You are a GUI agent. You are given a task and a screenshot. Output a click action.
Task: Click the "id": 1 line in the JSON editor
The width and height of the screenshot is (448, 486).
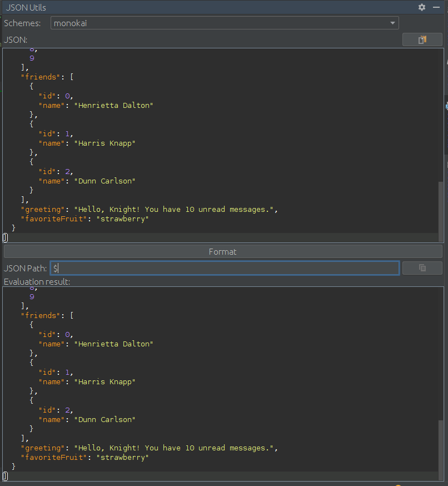[x=56, y=134]
